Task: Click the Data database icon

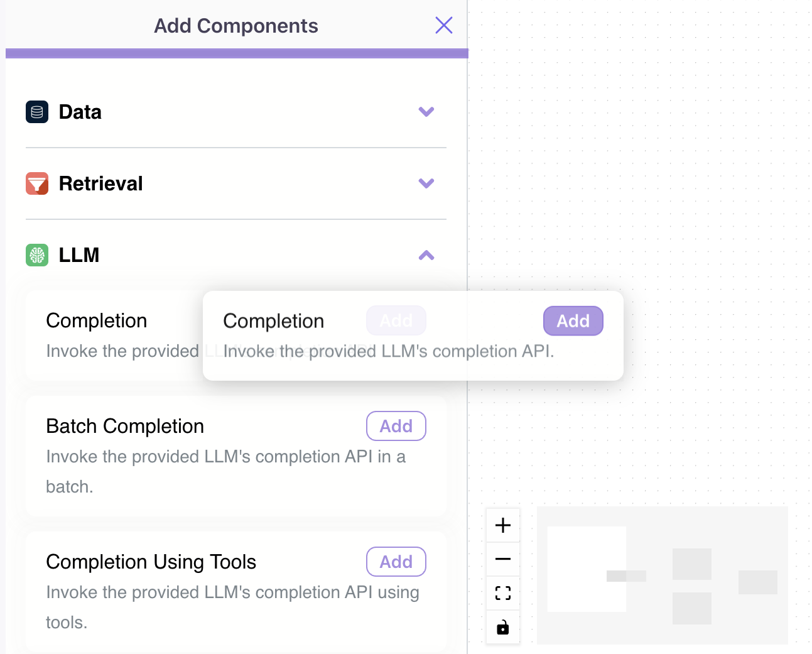Action: point(37,112)
